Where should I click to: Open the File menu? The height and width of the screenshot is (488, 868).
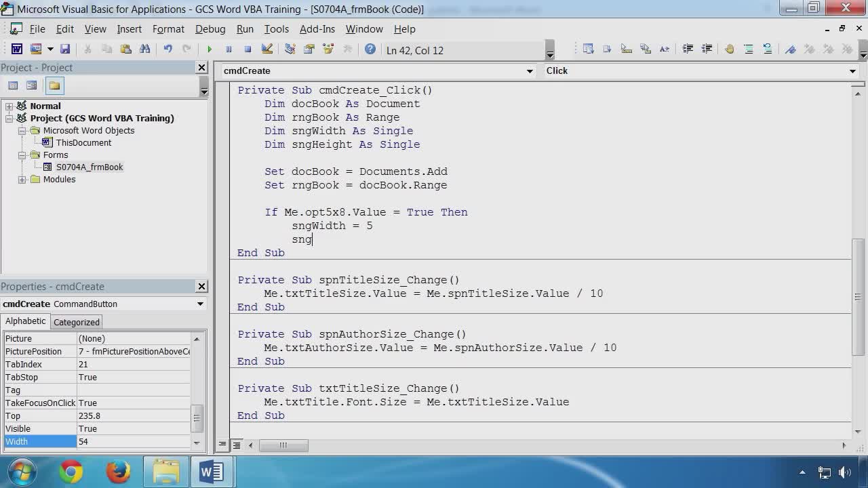click(37, 29)
